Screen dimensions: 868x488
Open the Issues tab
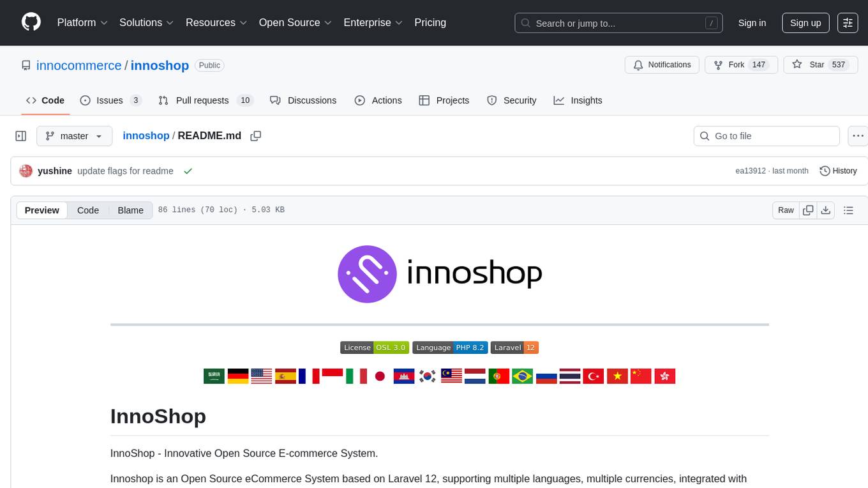(110, 100)
